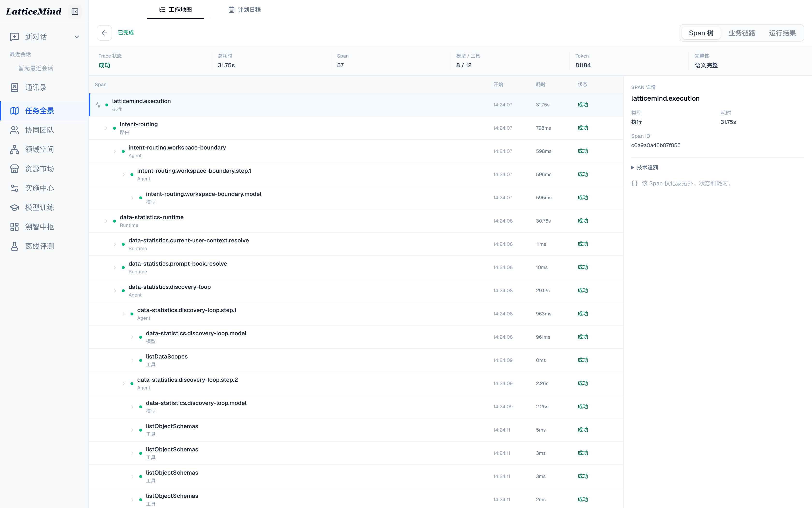Select the listDataScopes tool span
812x508 pixels.
click(x=356, y=360)
